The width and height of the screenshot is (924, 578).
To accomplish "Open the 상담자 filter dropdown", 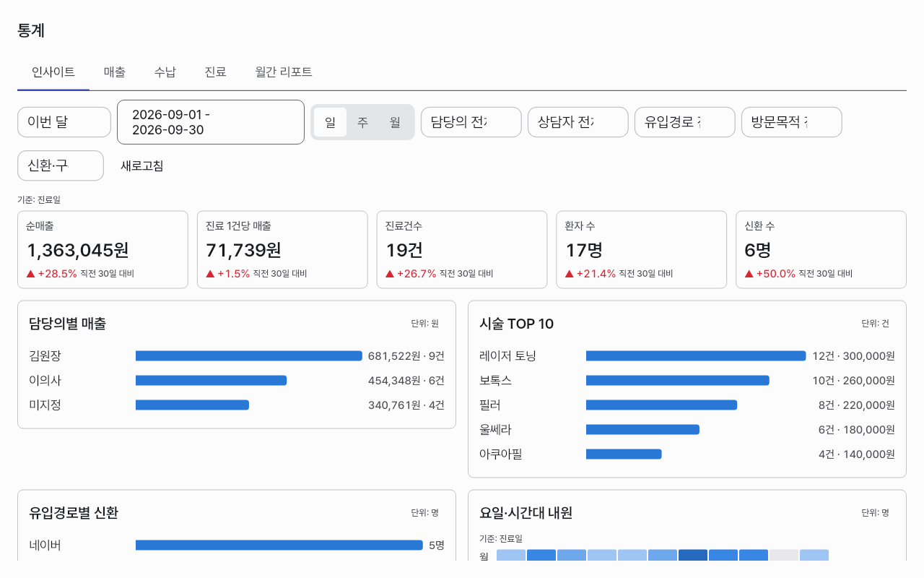I will 578,122.
